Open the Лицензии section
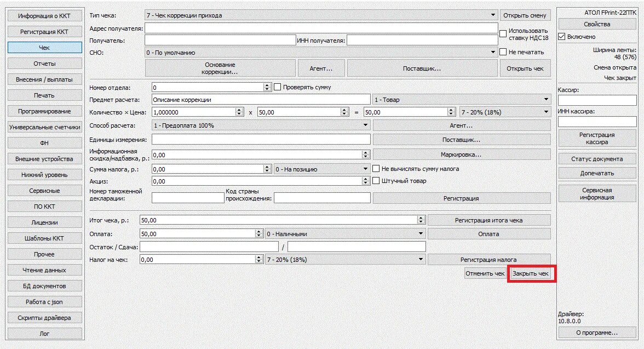 tap(44, 222)
